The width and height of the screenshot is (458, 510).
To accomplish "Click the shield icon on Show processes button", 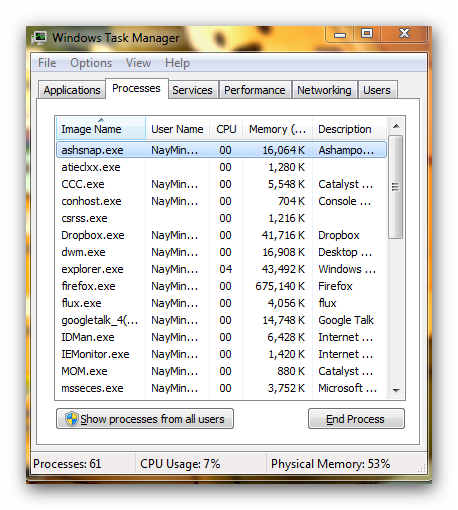I will 72,419.
